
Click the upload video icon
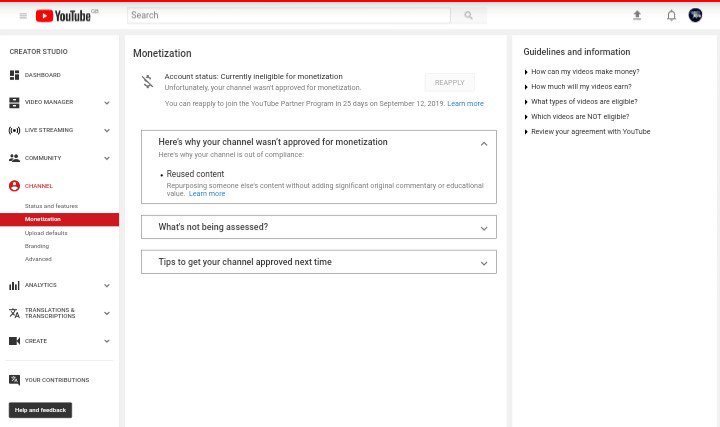click(637, 16)
